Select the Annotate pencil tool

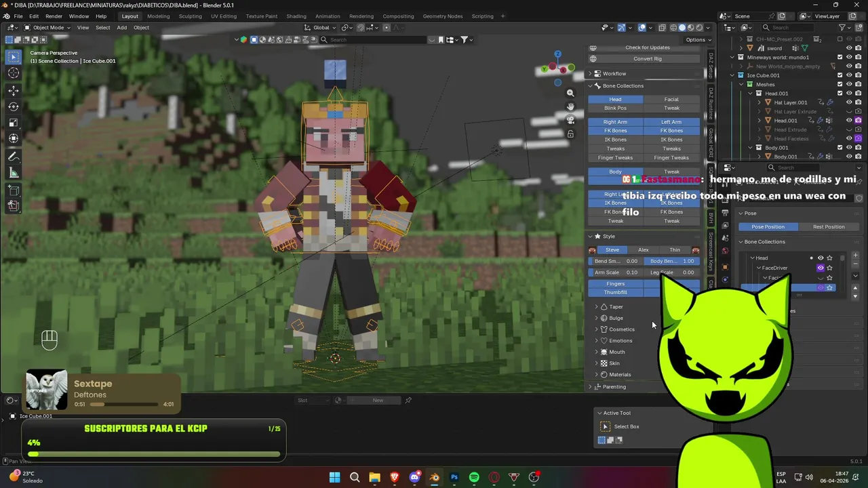tap(14, 157)
